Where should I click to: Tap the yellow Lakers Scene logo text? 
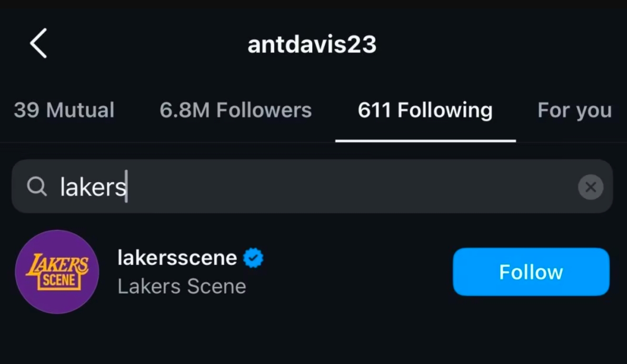coord(58,271)
